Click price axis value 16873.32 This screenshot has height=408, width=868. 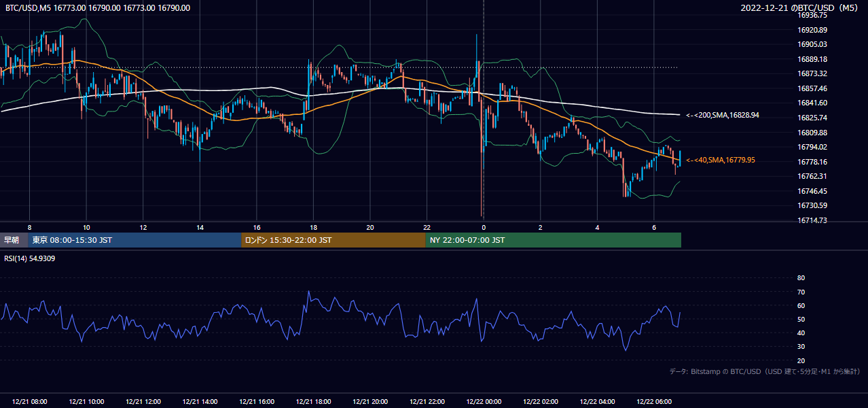pyautogui.click(x=812, y=73)
